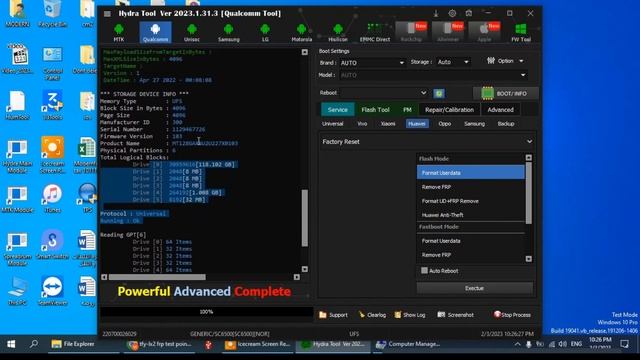
Task: Select the Xiaomi sub-tab
Action: pyautogui.click(x=388, y=124)
